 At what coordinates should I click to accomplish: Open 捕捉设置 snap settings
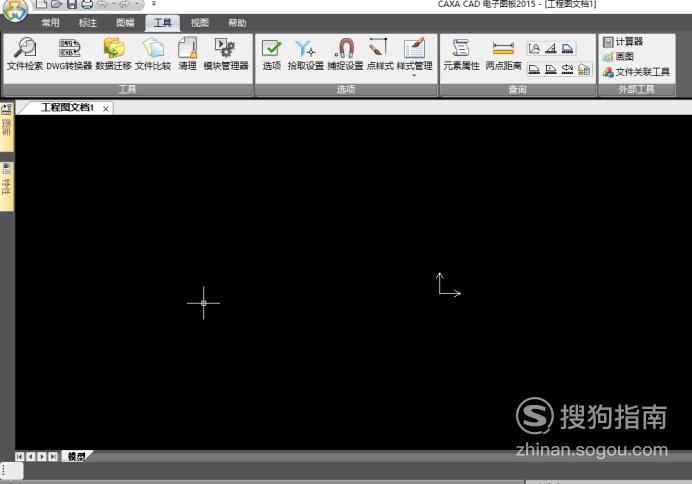(345, 54)
